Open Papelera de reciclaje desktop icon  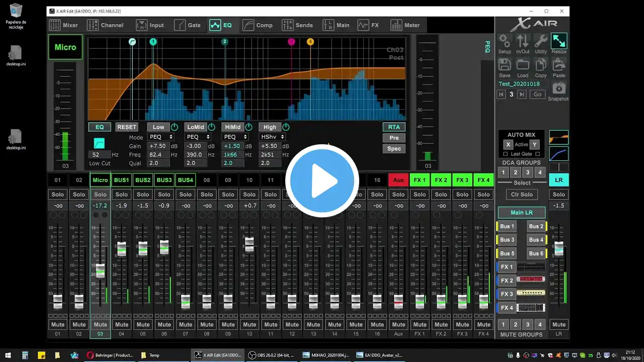[16, 16]
